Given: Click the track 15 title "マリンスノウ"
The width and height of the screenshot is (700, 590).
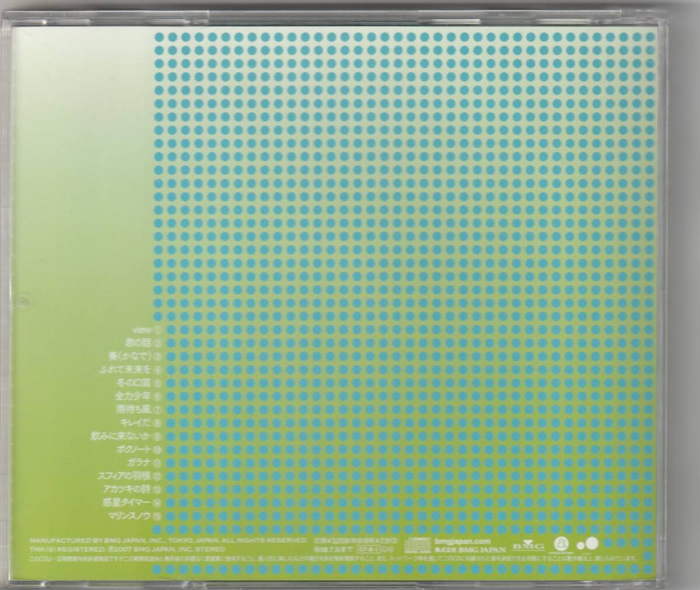Looking at the screenshot, I should pyautogui.click(x=129, y=516).
